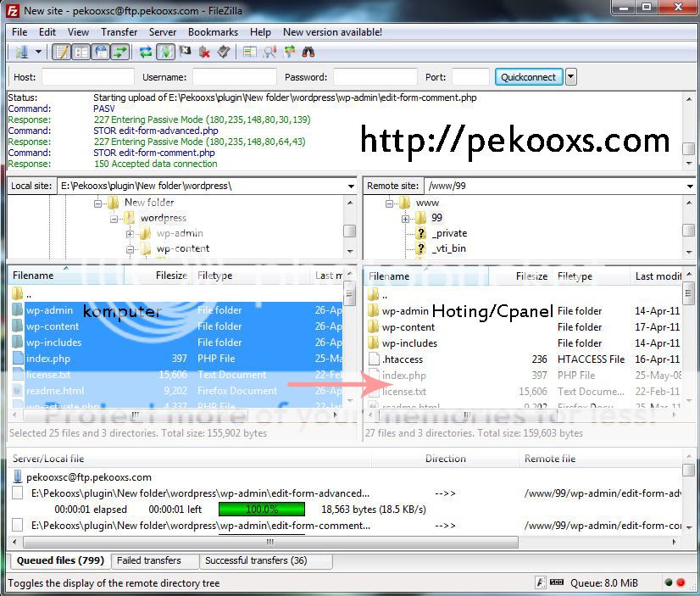Cancel the current operation icon
The height and width of the screenshot is (596, 700).
pos(184,52)
